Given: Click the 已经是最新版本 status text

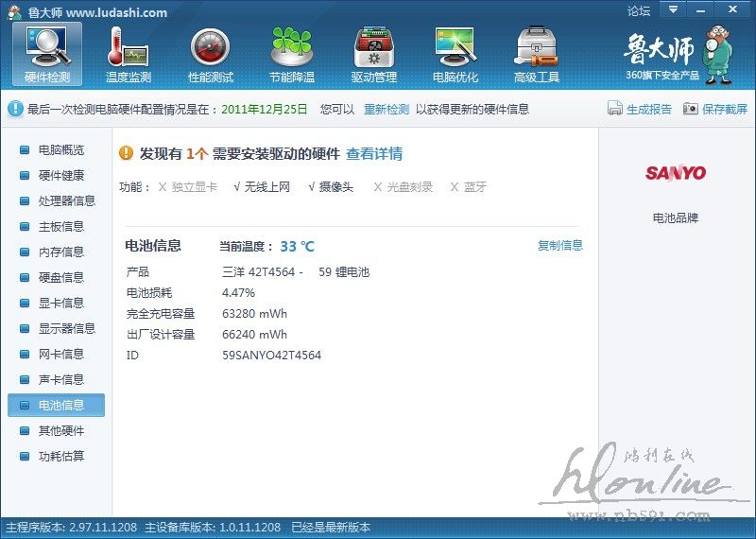Looking at the screenshot, I should [331, 528].
